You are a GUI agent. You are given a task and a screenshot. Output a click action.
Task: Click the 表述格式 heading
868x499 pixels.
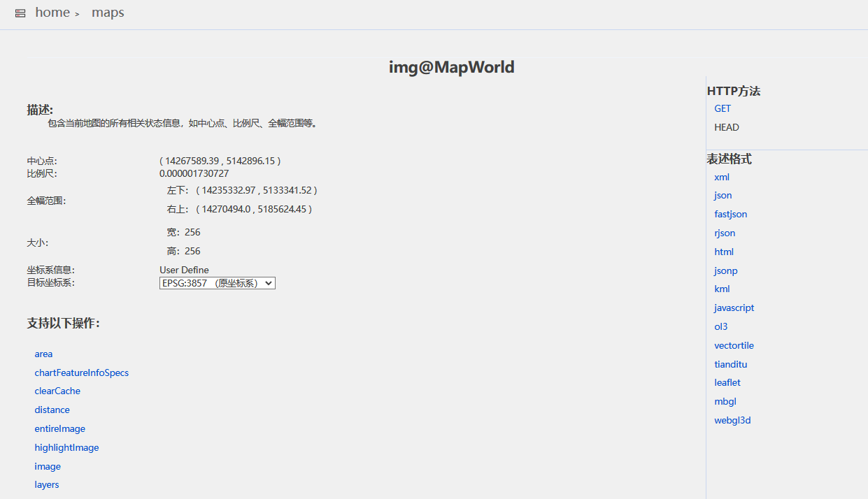[x=730, y=159]
